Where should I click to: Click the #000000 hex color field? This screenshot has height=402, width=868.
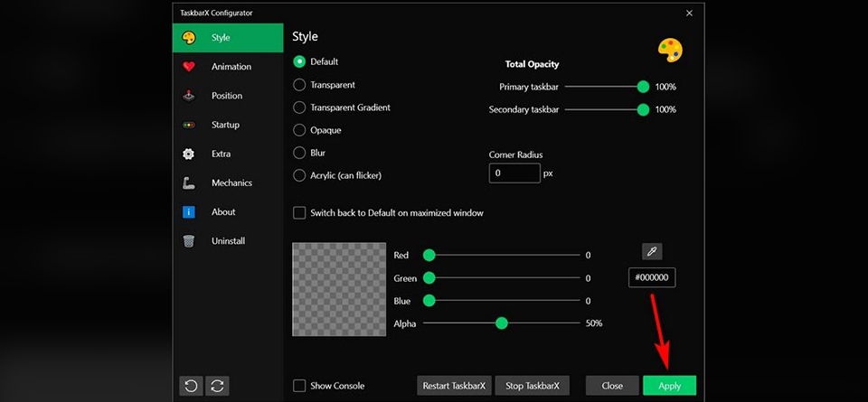tap(652, 277)
